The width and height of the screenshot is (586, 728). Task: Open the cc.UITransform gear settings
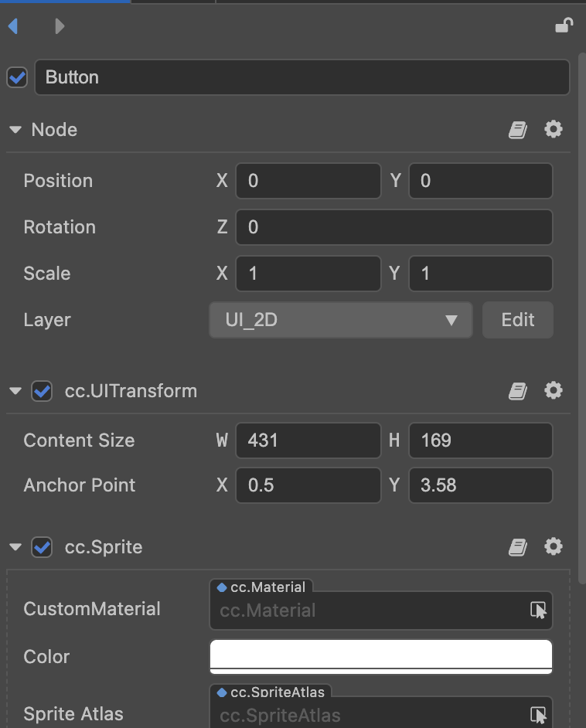coord(554,391)
